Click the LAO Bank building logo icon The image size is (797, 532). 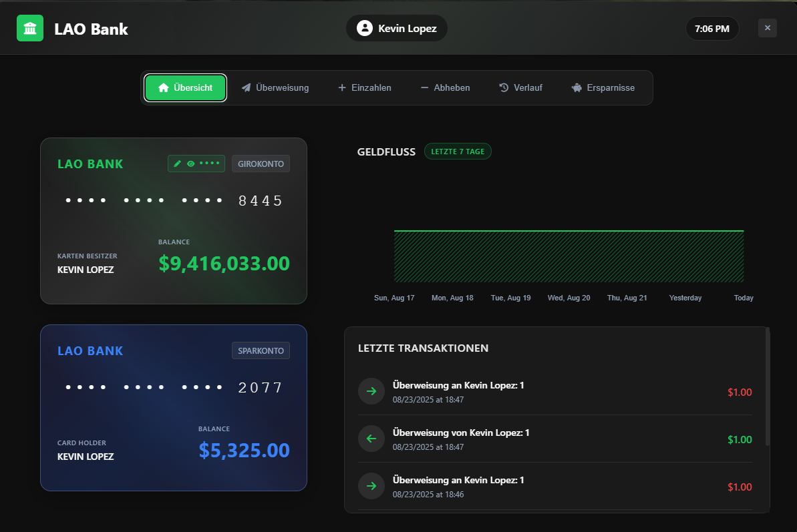(x=30, y=28)
